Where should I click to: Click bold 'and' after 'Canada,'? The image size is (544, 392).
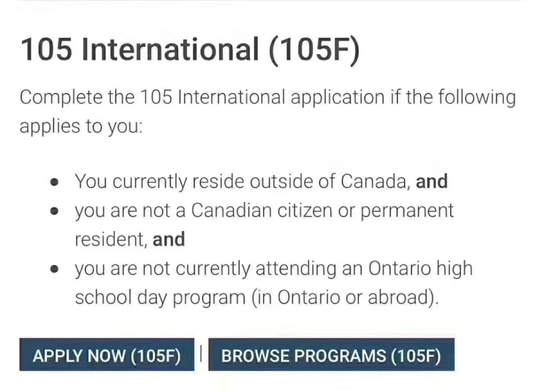point(431,182)
